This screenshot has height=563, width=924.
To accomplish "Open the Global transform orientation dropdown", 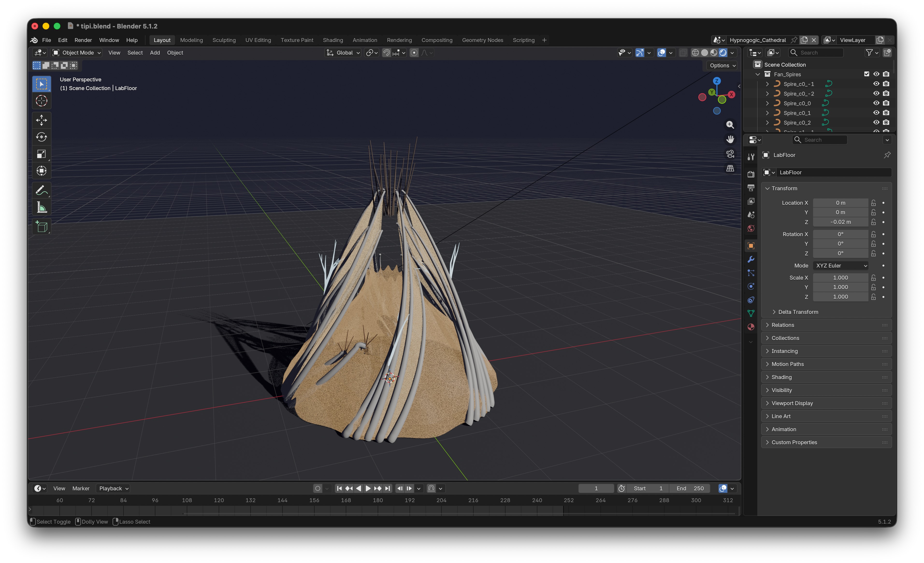I will point(343,53).
